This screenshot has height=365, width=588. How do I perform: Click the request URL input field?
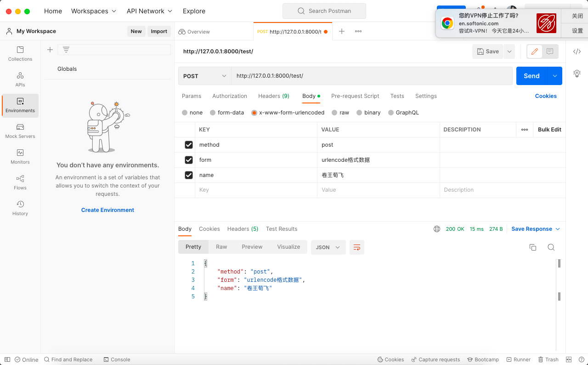point(372,76)
